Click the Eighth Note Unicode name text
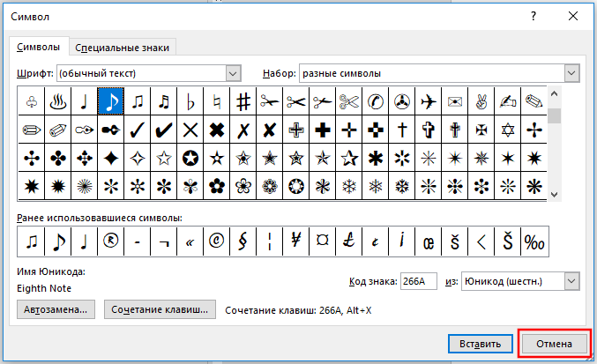This screenshot has width=597, height=364. coord(44,288)
